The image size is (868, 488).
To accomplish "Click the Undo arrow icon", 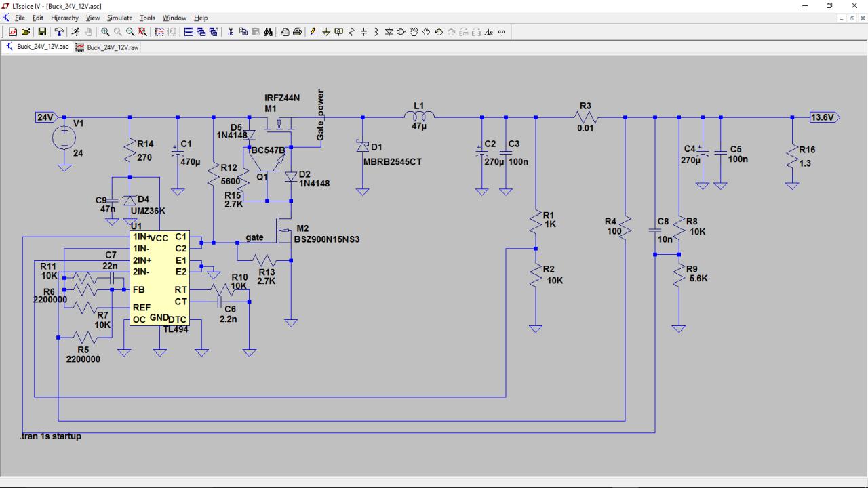I will [x=439, y=32].
